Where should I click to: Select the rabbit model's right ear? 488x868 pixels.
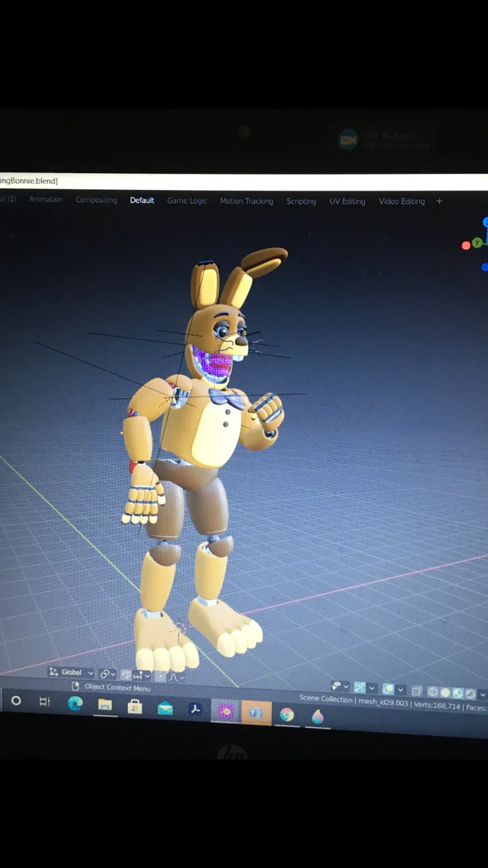pos(204,285)
